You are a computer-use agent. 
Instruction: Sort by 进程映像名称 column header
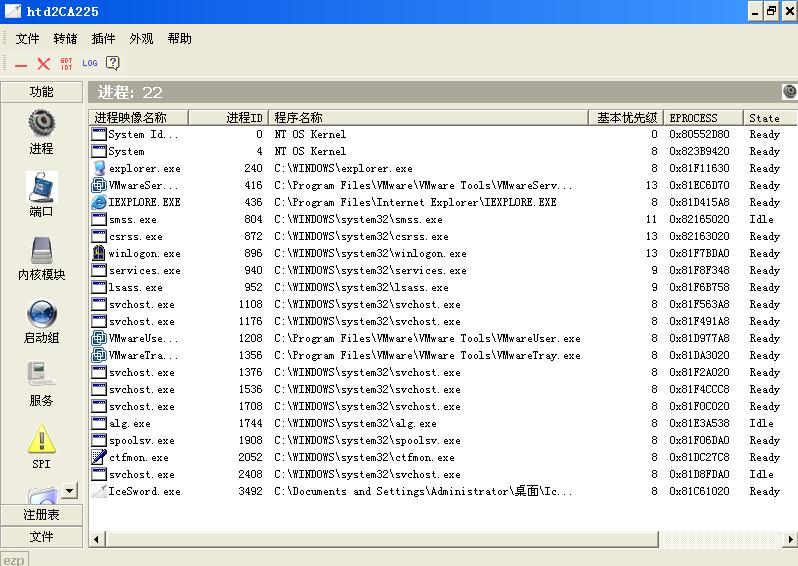click(x=138, y=118)
